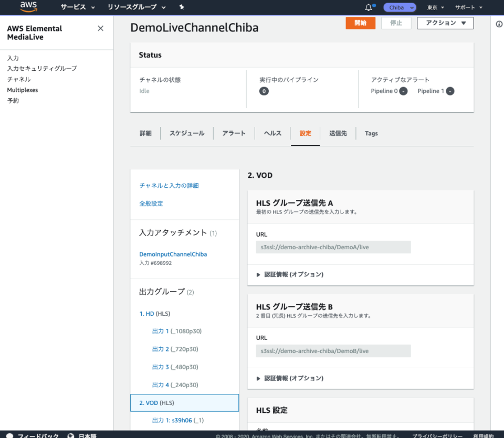Open the Chiba account dropdown
This screenshot has width=504, height=438.
400,7
